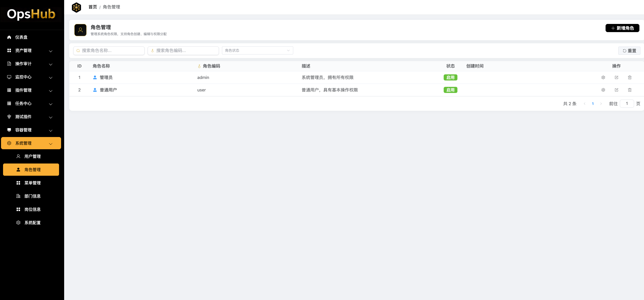The image size is (644, 300).
Task: Go to 菜单管理 submenu item
Action: (x=32, y=183)
